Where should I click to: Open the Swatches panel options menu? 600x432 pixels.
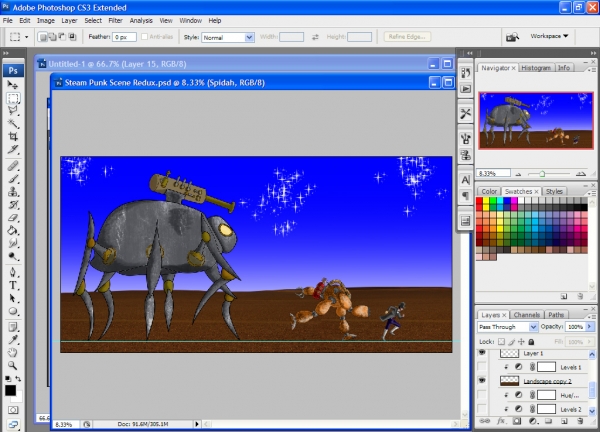592,192
